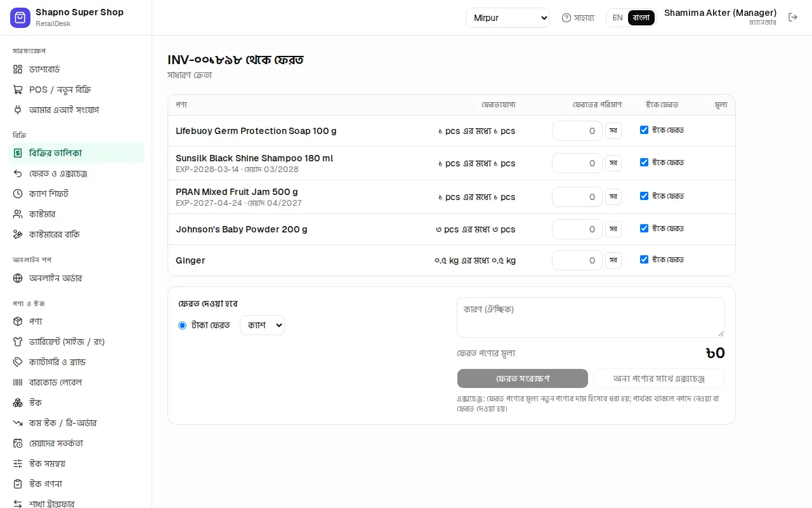Viewport: 812px width, 508px height.
Task: Focus return quantity field for Johnson's Baby Powder
Action: click(x=577, y=229)
